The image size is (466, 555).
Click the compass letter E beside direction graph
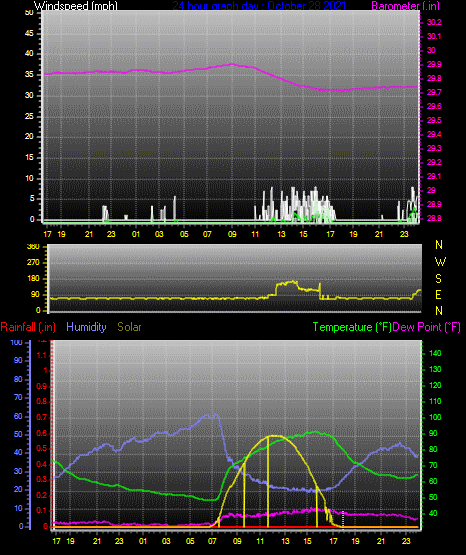[438, 295]
